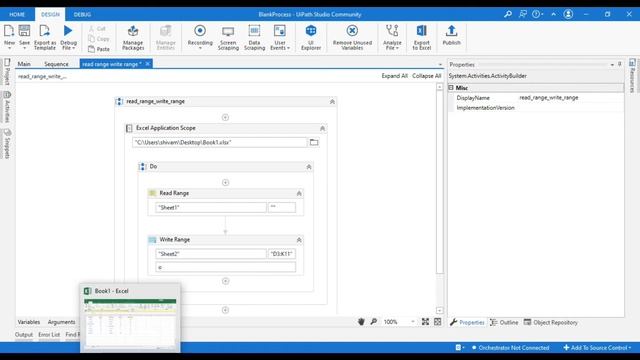Click Orchestrator Not Connected status
Screen dimensions: 640x360
[x=510, y=348]
